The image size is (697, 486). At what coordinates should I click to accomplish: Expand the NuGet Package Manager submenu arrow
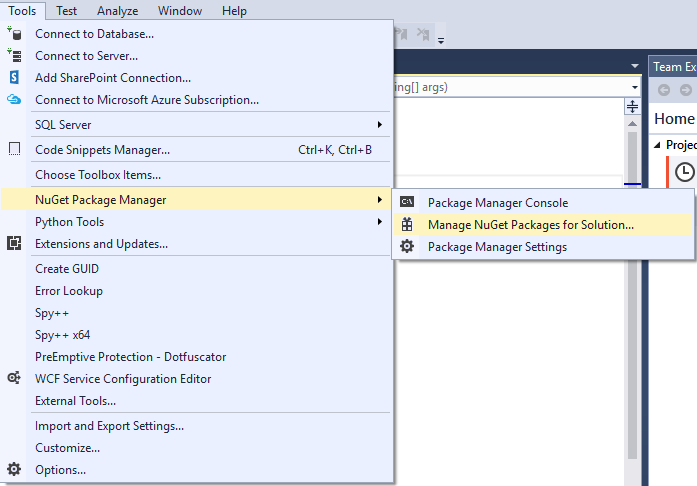380,200
